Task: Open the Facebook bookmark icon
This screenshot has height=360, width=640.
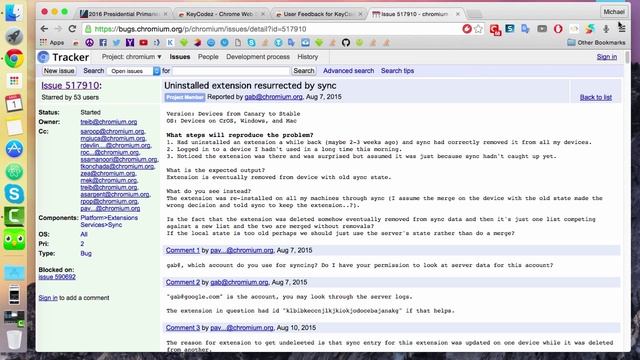Action: (x=103, y=42)
